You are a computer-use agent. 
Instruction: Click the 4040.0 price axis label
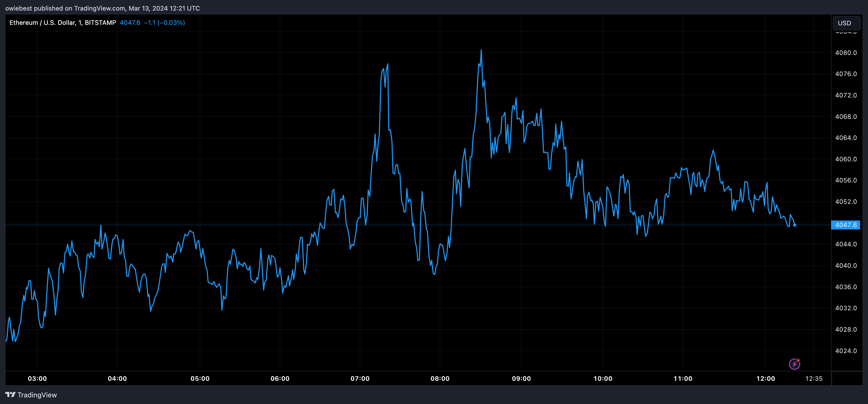click(846, 266)
